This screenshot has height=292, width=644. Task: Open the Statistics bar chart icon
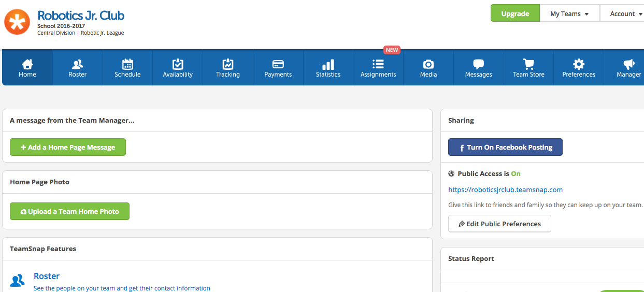pyautogui.click(x=328, y=64)
